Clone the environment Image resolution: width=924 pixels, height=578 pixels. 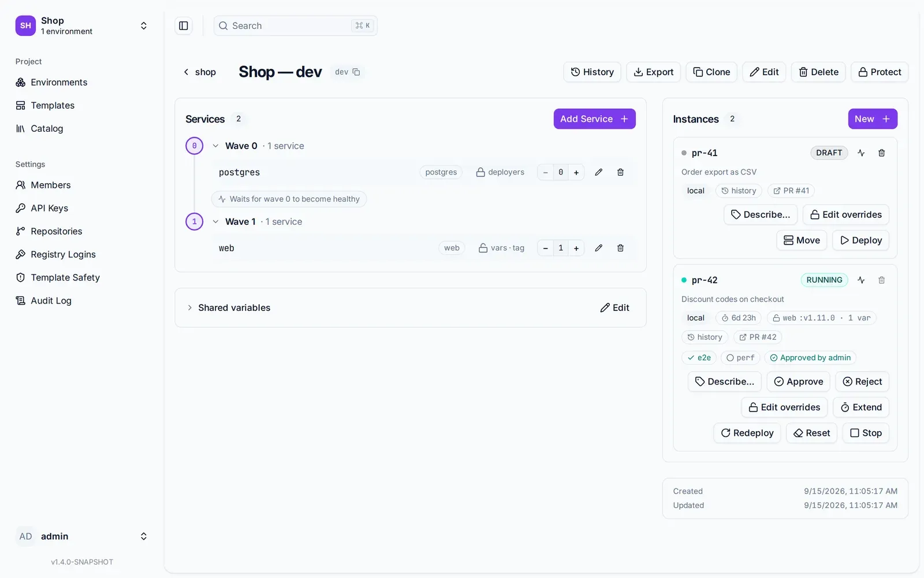coord(711,72)
